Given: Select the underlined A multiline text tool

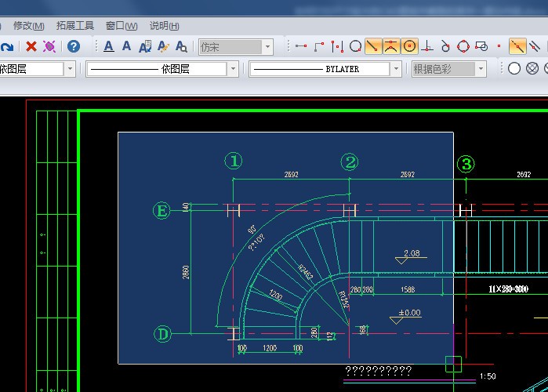Looking at the screenshot, I should click(109, 47).
